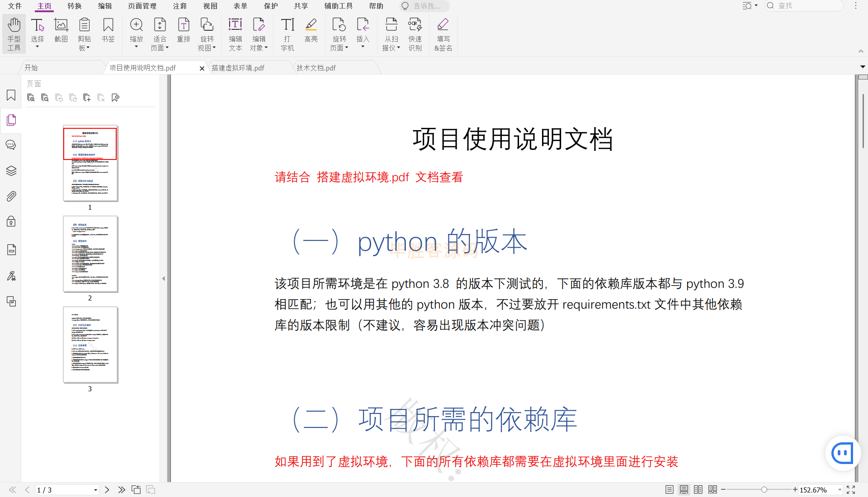Toggle full screen mode in status bar
Viewport: 868px width, 497px height.
pos(851,490)
